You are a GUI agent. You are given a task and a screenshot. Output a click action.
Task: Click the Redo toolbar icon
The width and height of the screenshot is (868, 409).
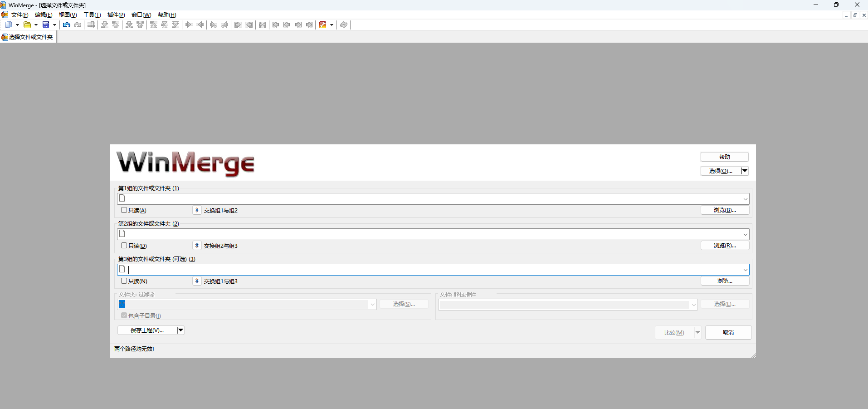pos(78,25)
